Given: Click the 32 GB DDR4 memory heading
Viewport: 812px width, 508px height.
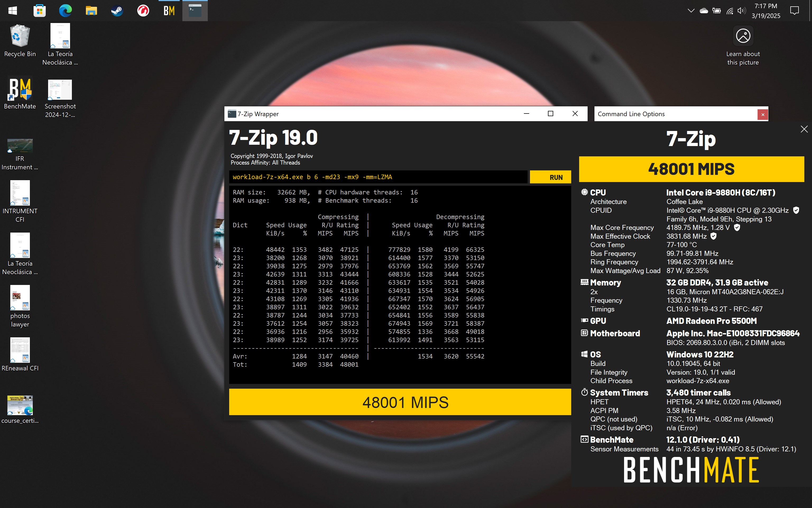Looking at the screenshot, I should [717, 283].
